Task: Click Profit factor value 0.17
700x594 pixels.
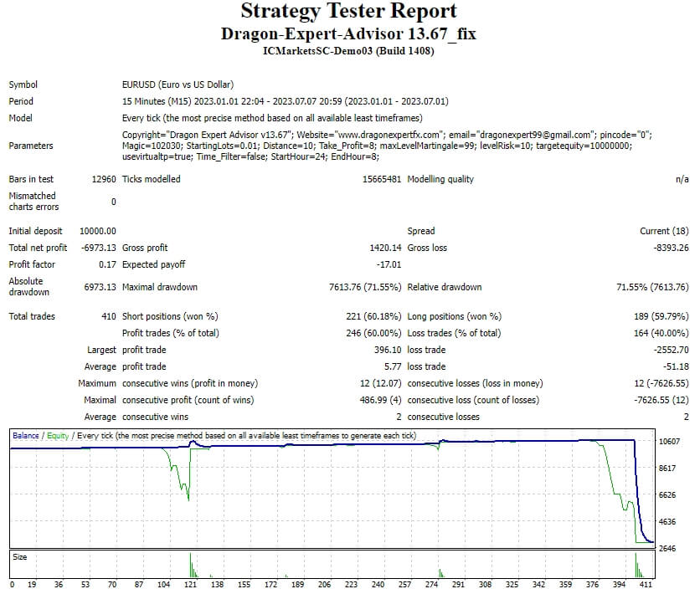Action: pyautogui.click(x=107, y=264)
